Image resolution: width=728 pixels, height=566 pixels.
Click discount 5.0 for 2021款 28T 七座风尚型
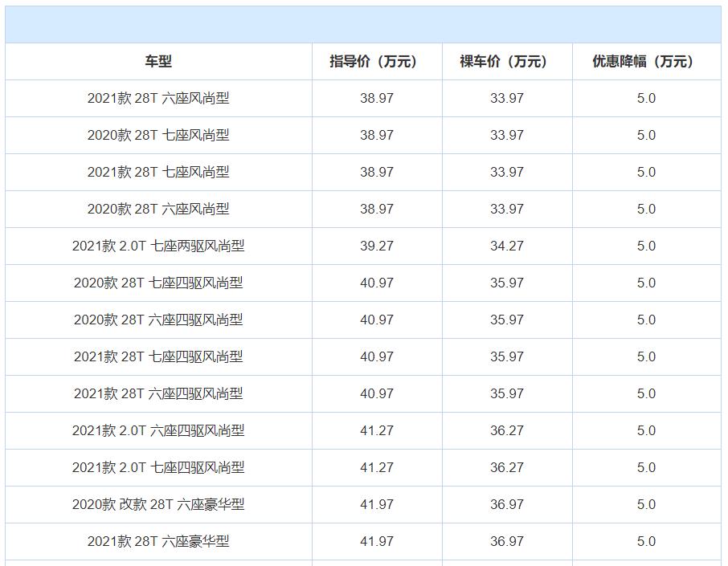[646, 172]
